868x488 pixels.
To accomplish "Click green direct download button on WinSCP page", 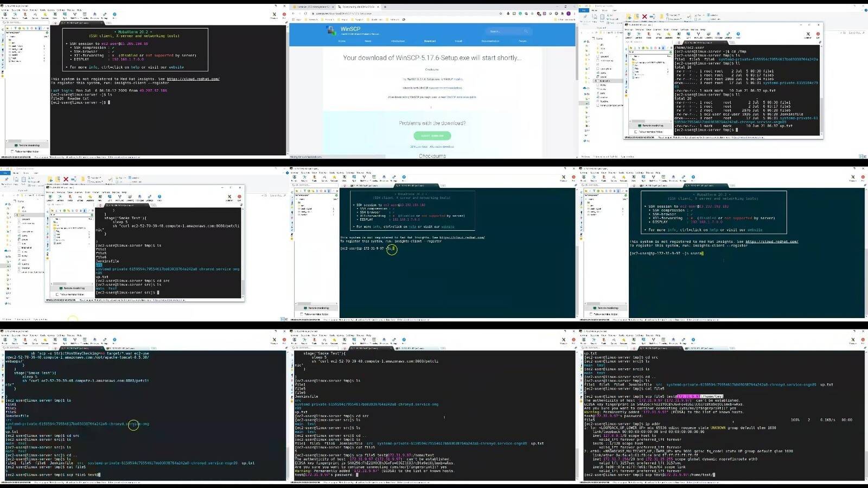I will click(x=432, y=136).
